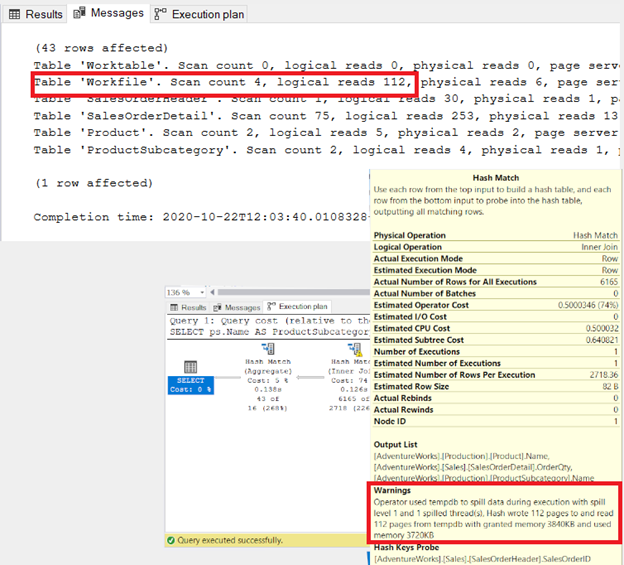The image size is (624, 565).
Task: Click the Completion time message line
Action: point(202,217)
